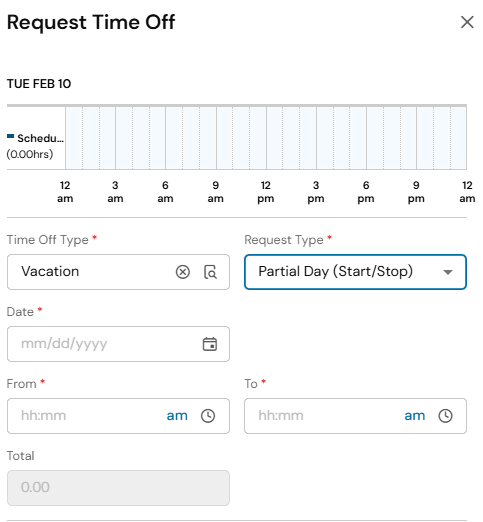Click the 12 pm timeline column
483x522 pixels.
(275, 138)
